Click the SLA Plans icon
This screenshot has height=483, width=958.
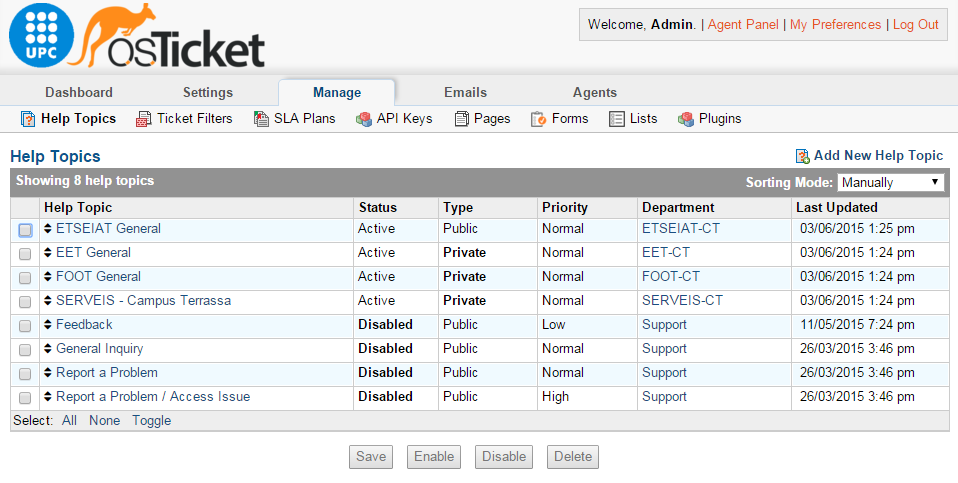[x=261, y=119]
